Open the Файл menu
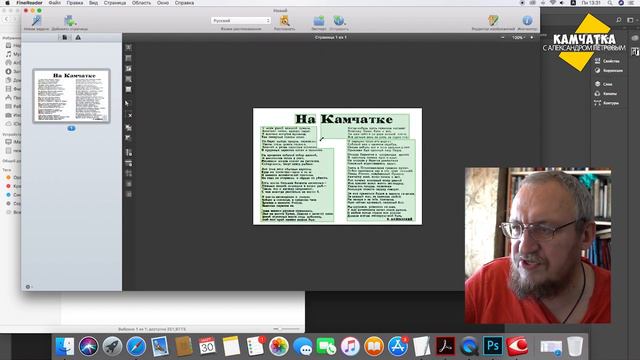Viewport: 640px width, 360px height. [54, 3]
